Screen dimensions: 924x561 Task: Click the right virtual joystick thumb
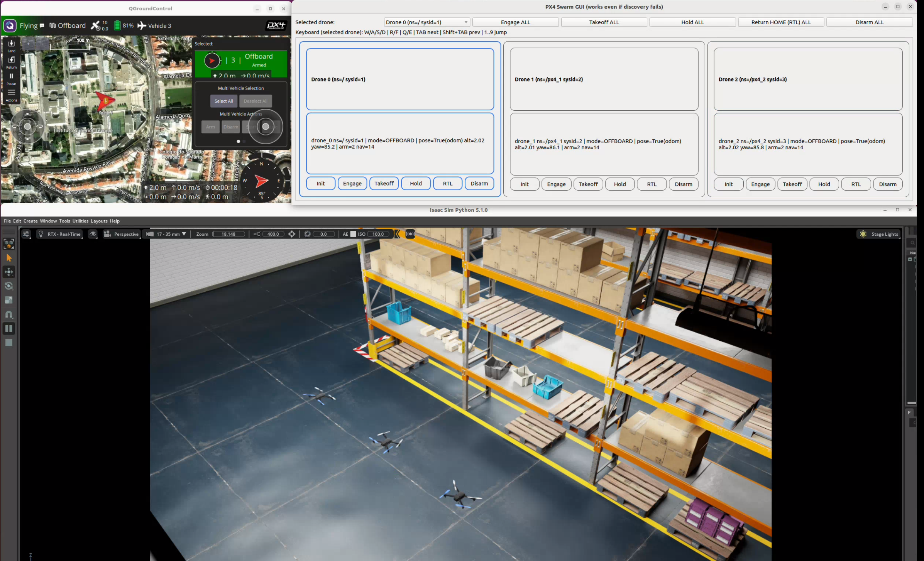266,127
